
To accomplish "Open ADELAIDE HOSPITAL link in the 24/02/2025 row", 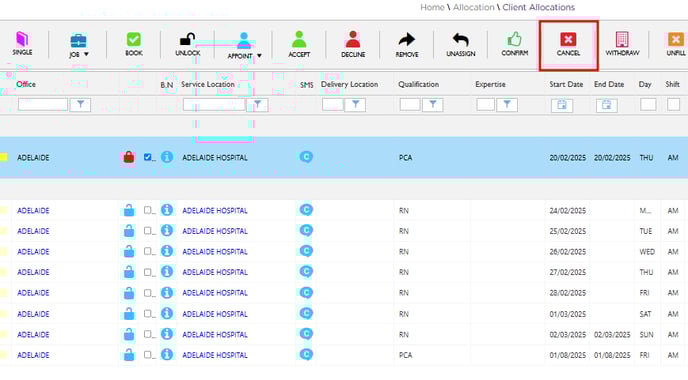I will coord(215,211).
